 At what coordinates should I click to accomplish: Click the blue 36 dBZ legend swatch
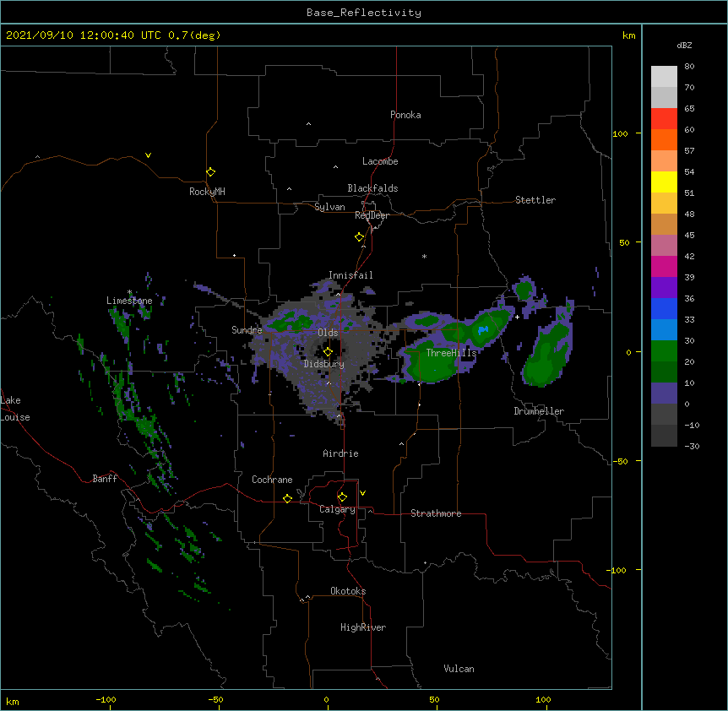click(x=664, y=308)
